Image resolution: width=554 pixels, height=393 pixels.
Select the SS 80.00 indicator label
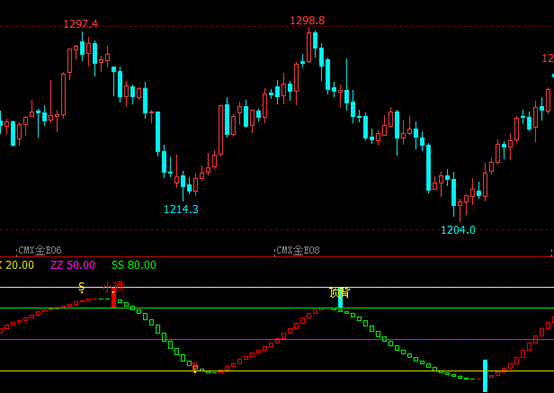[x=134, y=265]
